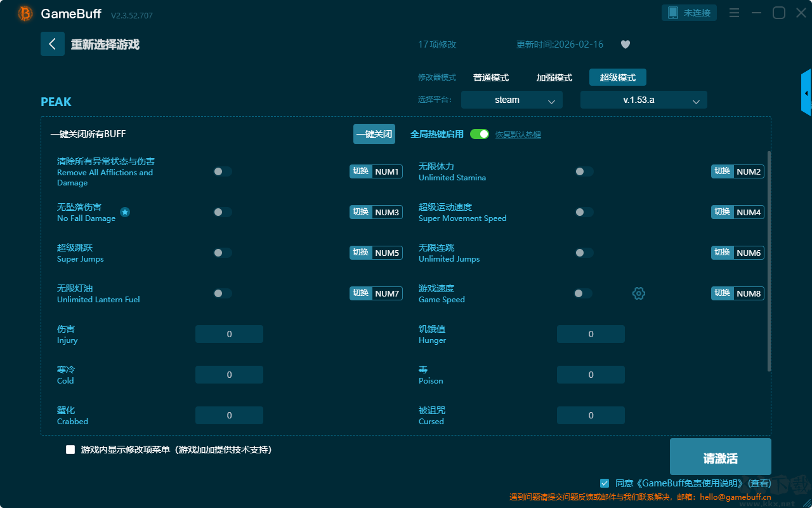Image resolution: width=812 pixels, height=508 pixels.
Task: Click the hello@gamebuff.cn contact text
Action: 734,497
